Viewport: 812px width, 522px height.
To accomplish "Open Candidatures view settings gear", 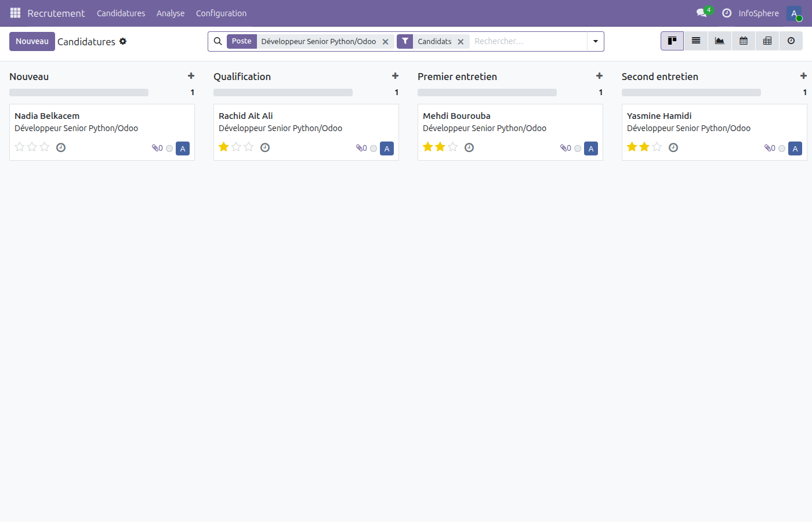I will coord(122,41).
